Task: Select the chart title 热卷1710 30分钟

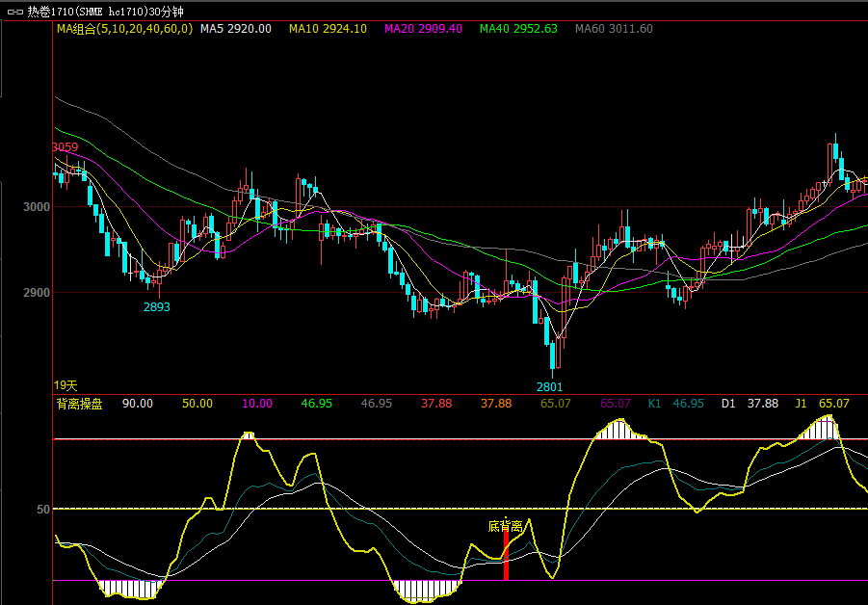Action: pos(105,12)
